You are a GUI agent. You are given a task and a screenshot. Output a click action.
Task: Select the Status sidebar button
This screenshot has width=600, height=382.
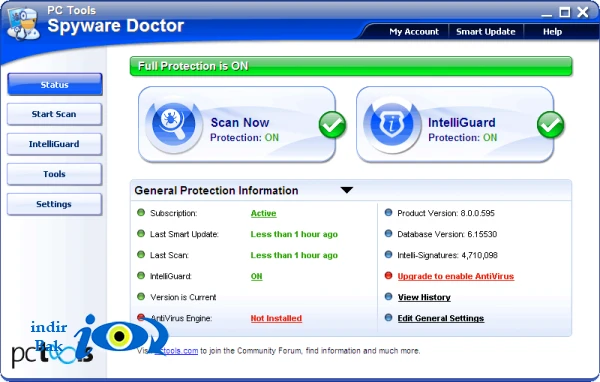pos(55,85)
